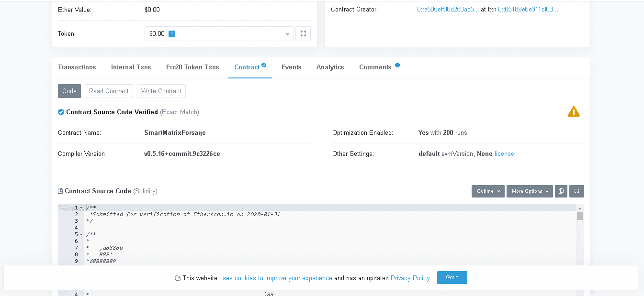The width and height of the screenshot is (644, 296).
Task: Expand the Outline dropdown
Action: 487,191
